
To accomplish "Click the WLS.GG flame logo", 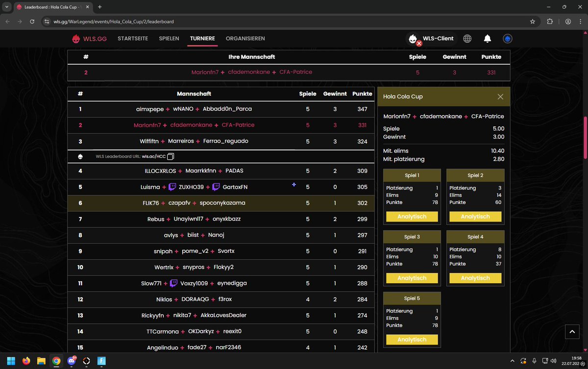I will [x=76, y=39].
